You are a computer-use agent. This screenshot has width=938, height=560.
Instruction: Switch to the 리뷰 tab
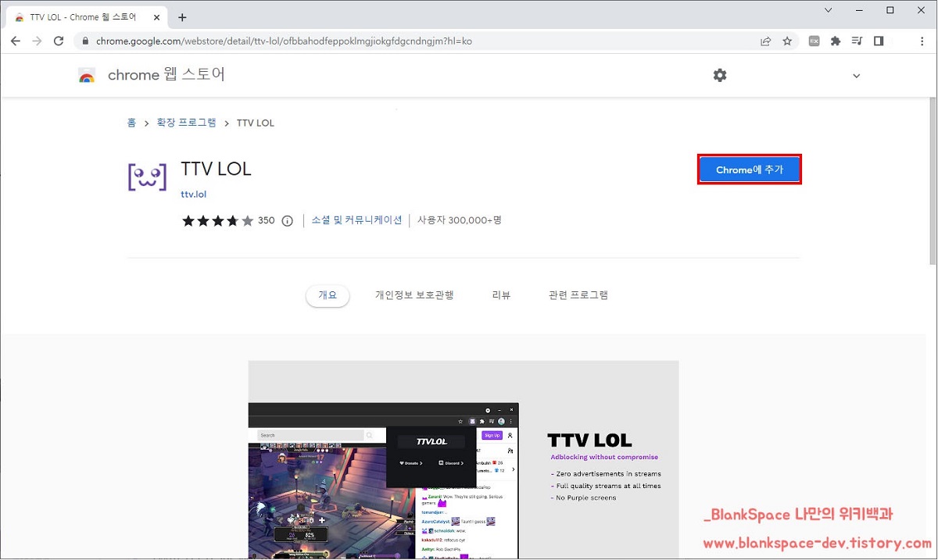pos(501,295)
